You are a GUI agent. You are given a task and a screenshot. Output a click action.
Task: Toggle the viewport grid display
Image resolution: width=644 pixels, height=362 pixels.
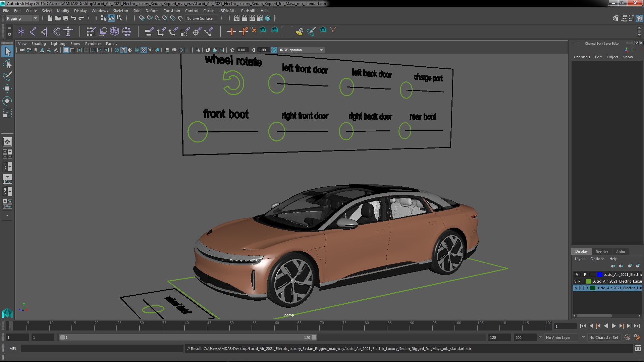(x=66, y=50)
